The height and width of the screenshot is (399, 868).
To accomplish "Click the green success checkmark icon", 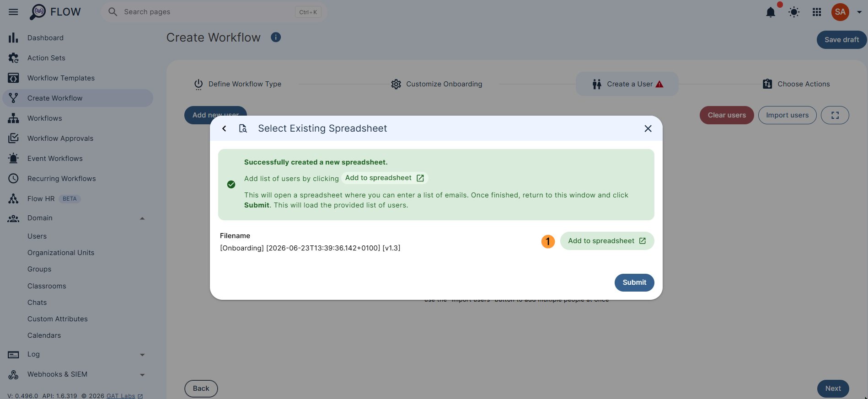I will click(231, 184).
